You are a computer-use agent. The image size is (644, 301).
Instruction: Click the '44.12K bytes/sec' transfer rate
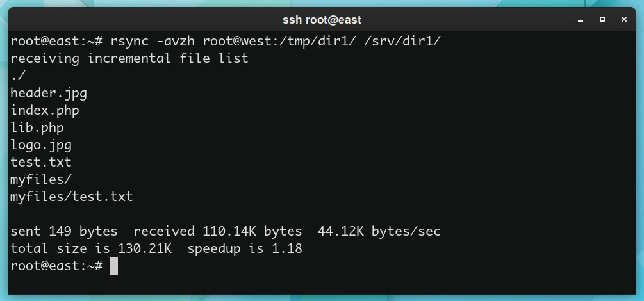379,231
